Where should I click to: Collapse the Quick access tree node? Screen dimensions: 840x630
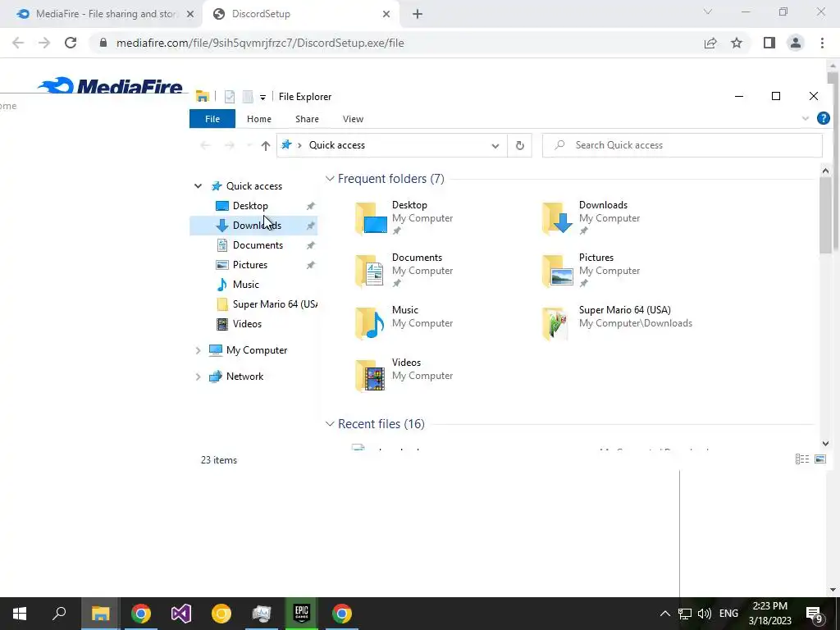point(198,186)
